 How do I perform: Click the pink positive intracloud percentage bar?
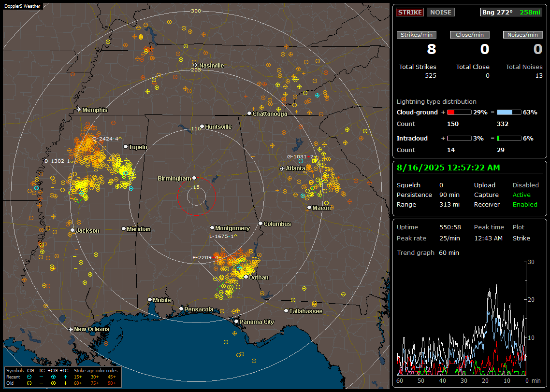coord(459,139)
